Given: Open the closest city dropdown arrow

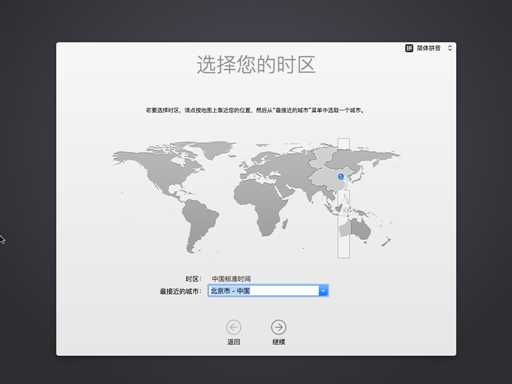Looking at the screenshot, I should pos(323,291).
